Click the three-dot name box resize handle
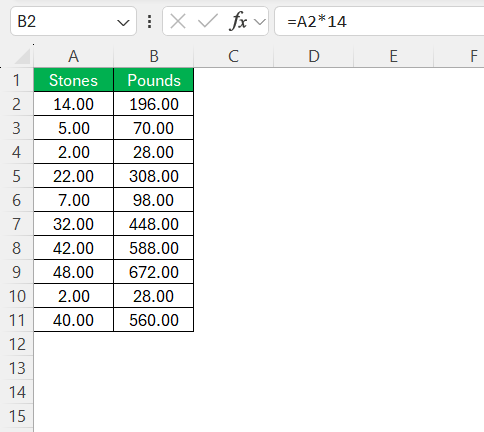Viewport: 484px width, 432px height. [x=149, y=22]
